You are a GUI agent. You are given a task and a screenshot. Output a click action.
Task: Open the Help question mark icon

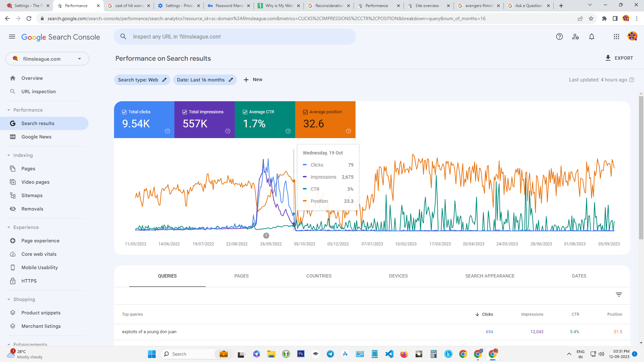[559, 37]
